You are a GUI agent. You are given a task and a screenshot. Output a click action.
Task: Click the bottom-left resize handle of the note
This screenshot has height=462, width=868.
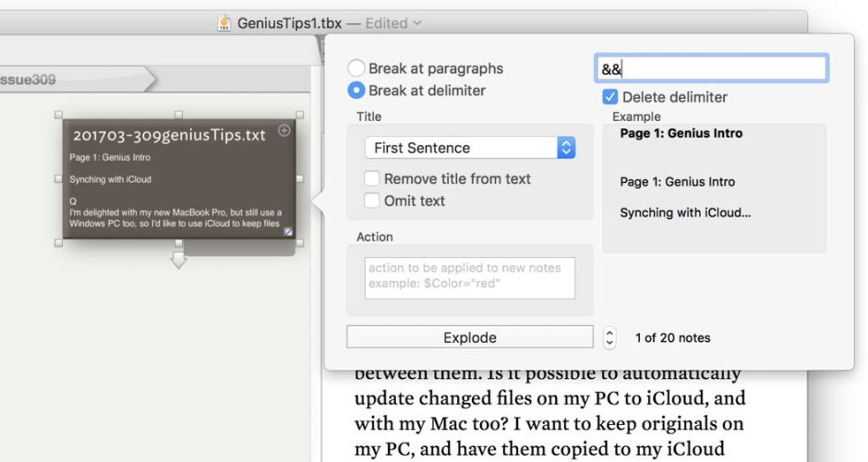tap(59, 243)
